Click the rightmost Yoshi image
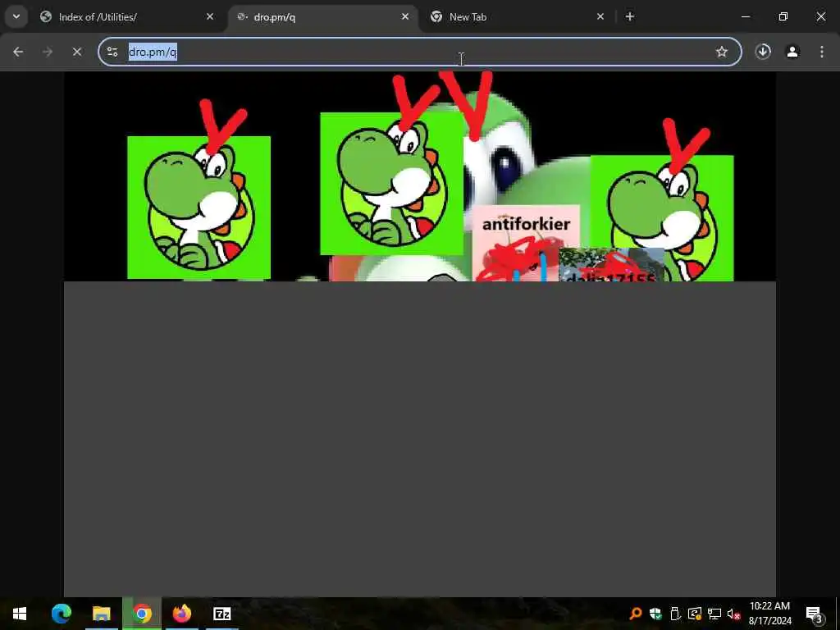 [x=662, y=218]
